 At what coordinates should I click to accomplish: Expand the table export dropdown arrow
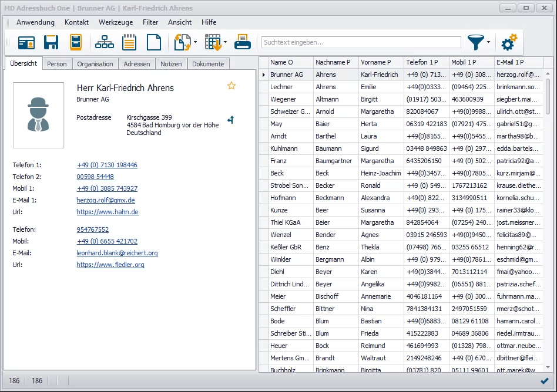click(225, 42)
